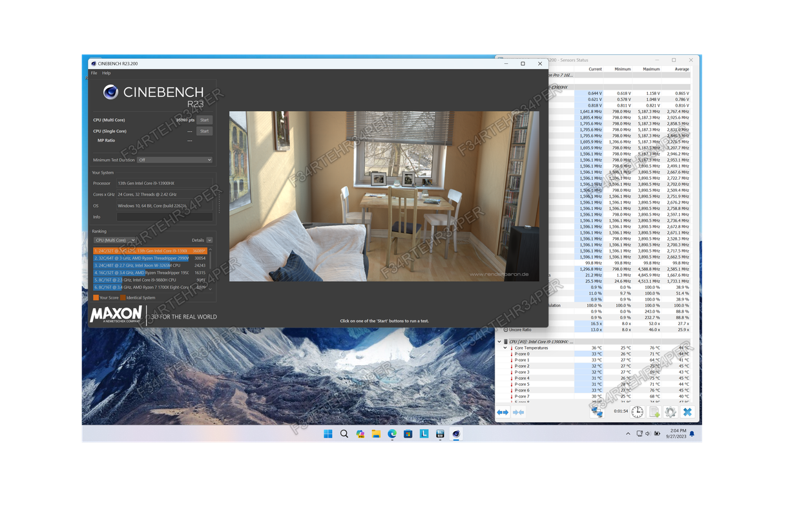Screen dimensions: 812x517
Task: Click the clock reset timer icon in HWiNFO
Action: [x=638, y=412]
